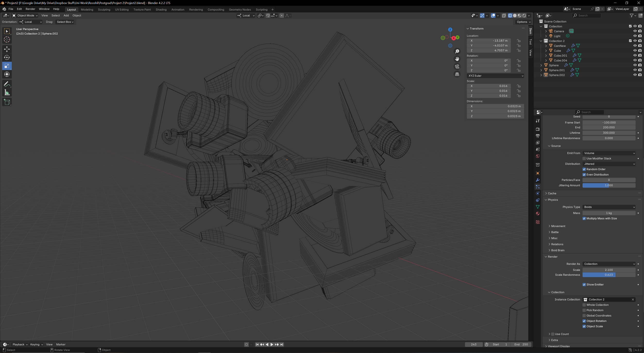
Task: Uncheck Random Order under Distribution
Action: tap(584, 169)
